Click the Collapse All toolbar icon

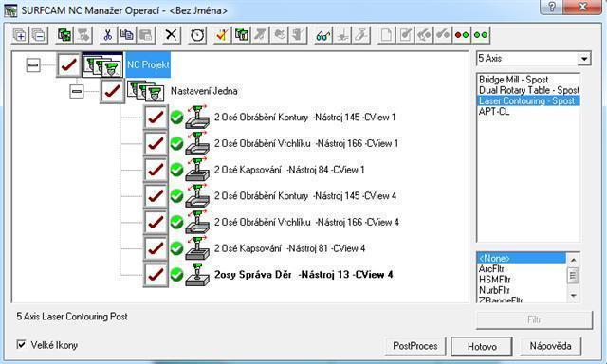[x=39, y=35]
